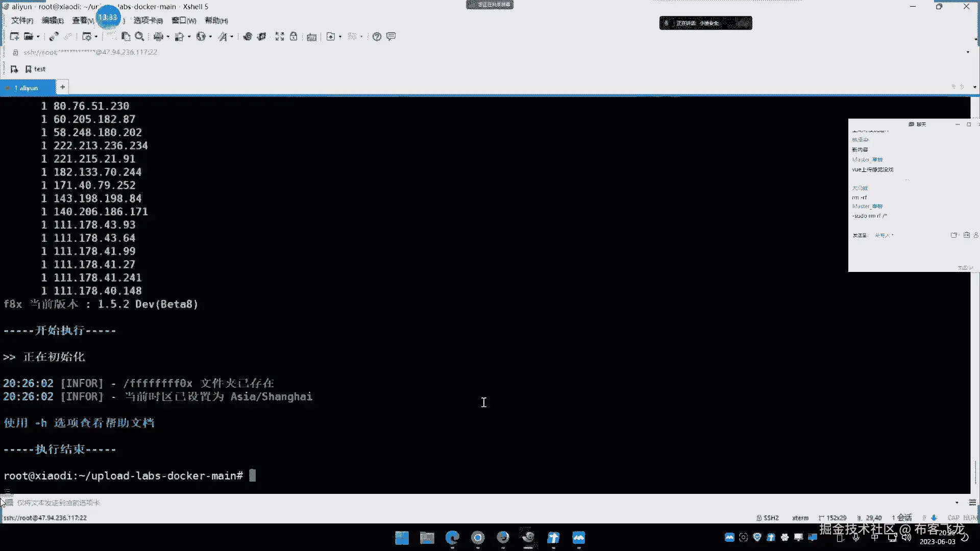Click the New Session toolbar icon

coord(14,37)
